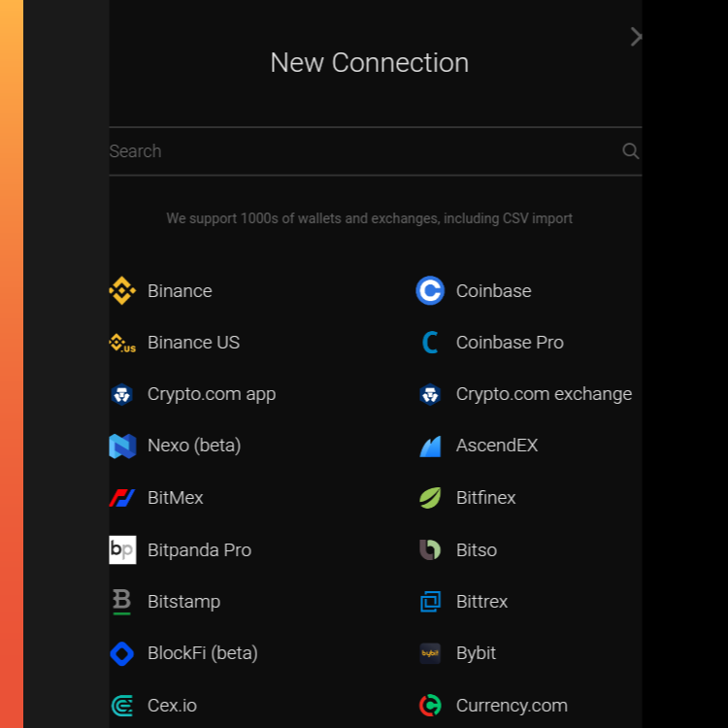Click the Coinbase Pro logo icon
This screenshot has height=728, width=728.
tap(430, 343)
